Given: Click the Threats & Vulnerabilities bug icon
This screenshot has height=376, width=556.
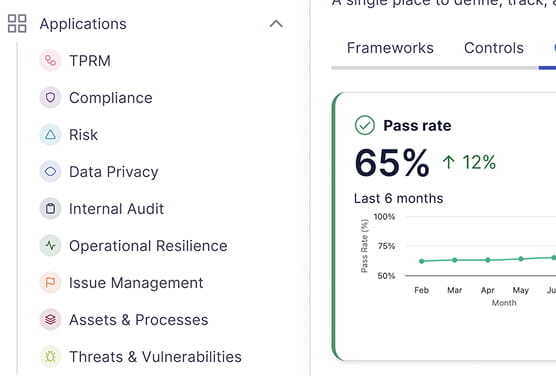Looking at the screenshot, I should [x=50, y=356].
